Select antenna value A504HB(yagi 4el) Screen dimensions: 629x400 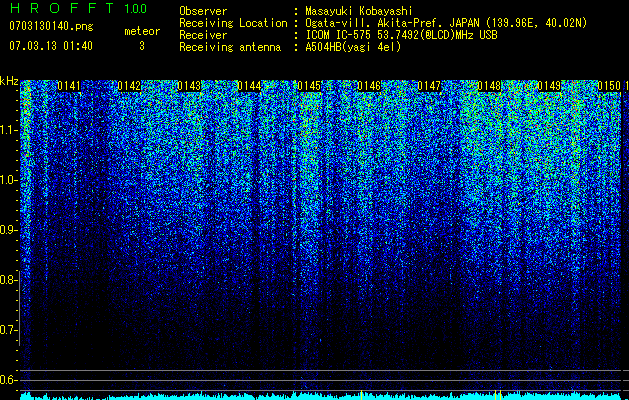pyautogui.click(x=353, y=47)
